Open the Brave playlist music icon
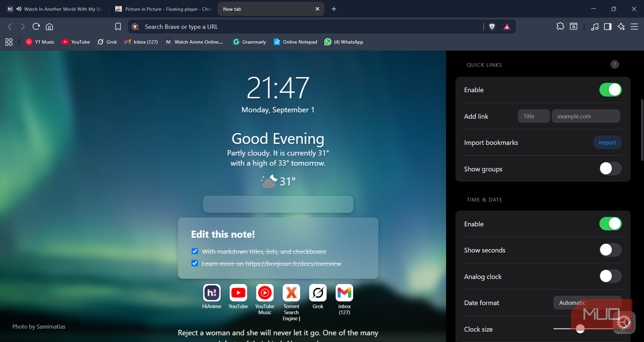 (595, 26)
